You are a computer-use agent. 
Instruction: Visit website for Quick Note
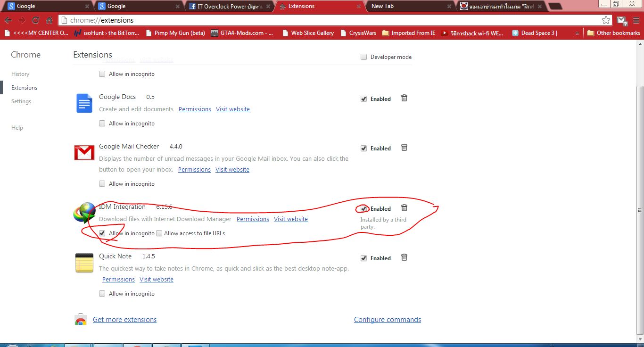click(157, 280)
